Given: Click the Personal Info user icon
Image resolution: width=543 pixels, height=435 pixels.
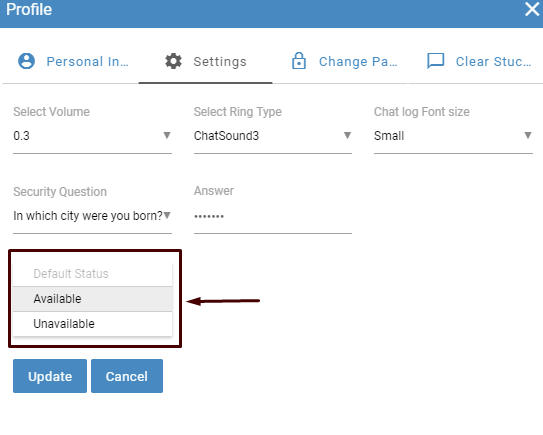Looking at the screenshot, I should click(x=26, y=61).
